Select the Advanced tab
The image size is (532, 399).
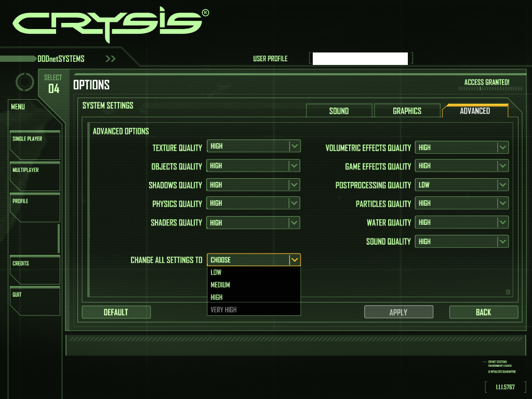click(475, 111)
